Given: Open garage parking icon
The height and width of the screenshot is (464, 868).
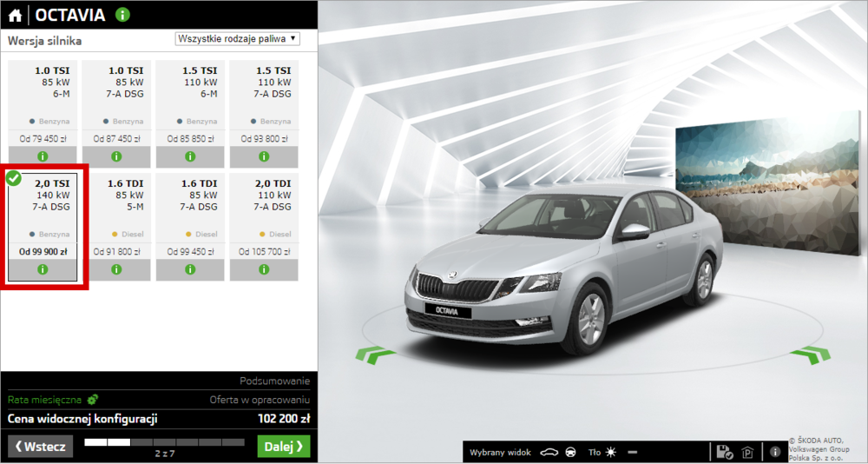Looking at the screenshot, I should [x=748, y=452].
